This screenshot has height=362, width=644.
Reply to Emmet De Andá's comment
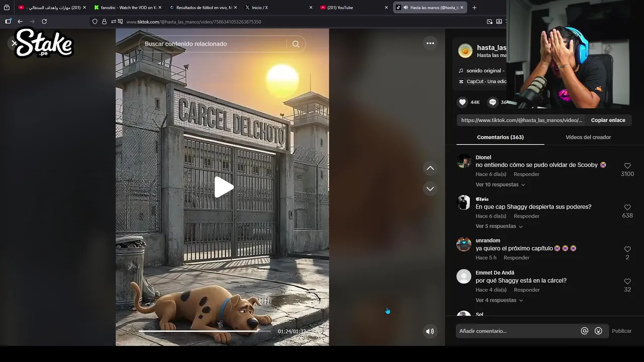[527, 290]
